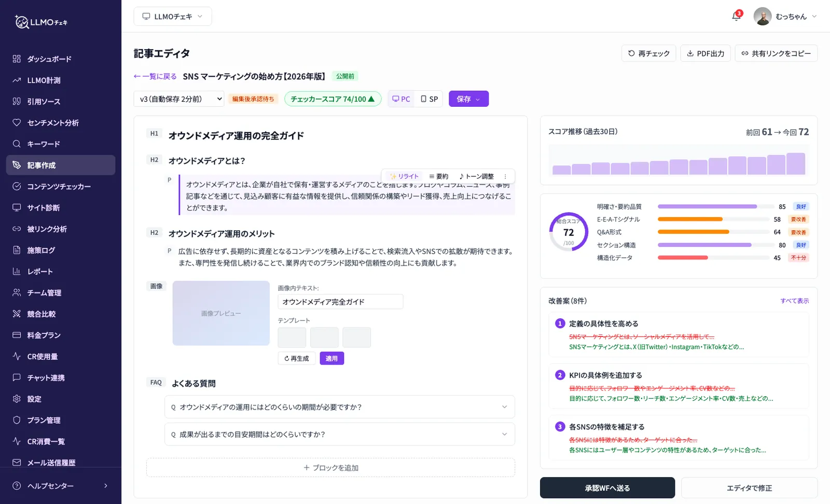
Task: Edit the 画像内テキスト input field
Action: [x=340, y=302]
